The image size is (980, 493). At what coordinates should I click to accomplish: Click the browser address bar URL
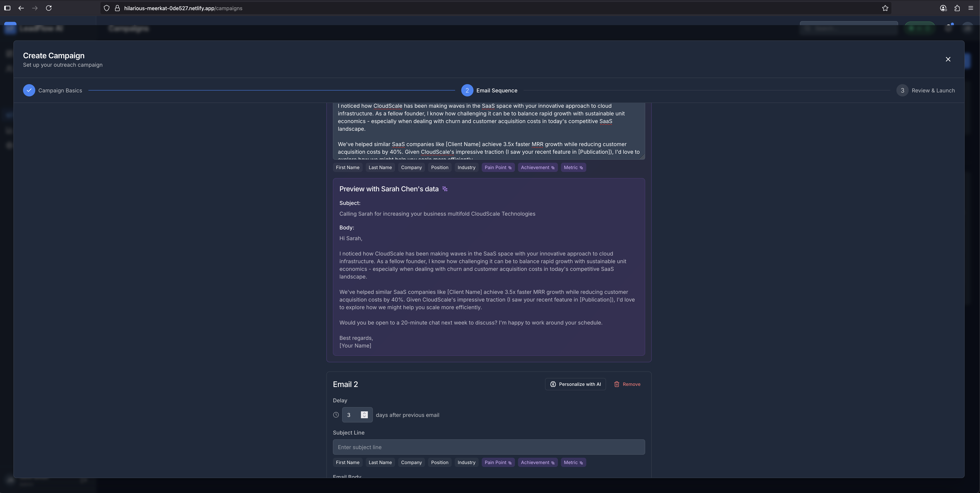(x=183, y=8)
